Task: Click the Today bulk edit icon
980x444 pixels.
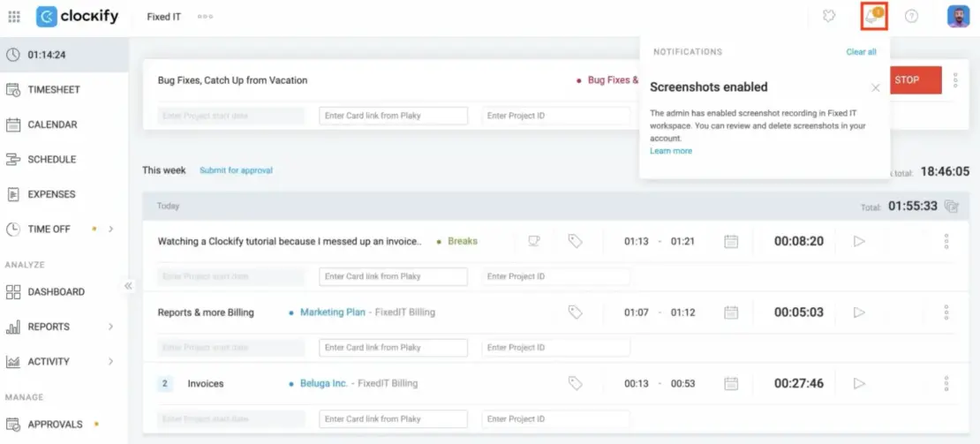Action: click(951, 206)
